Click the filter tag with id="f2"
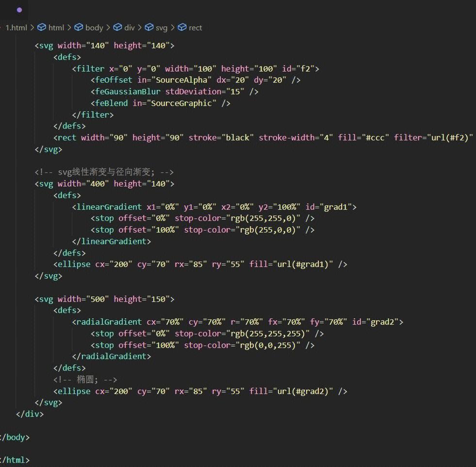The image size is (476, 467). 196,69
